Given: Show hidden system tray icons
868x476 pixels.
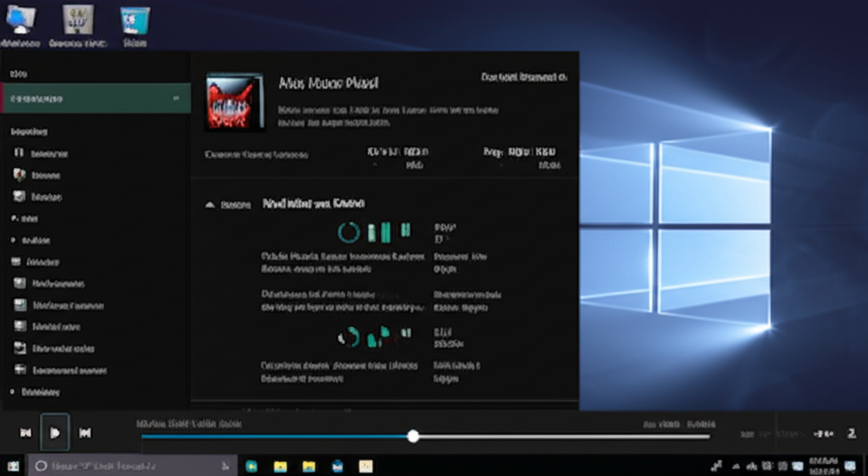Looking at the screenshot, I should click(736, 467).
